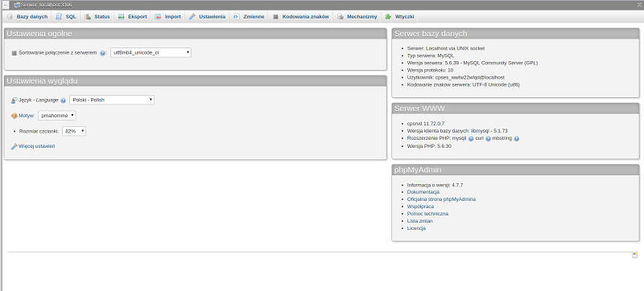Click the 'Użytkownik' localhost user line

point(456,77)
